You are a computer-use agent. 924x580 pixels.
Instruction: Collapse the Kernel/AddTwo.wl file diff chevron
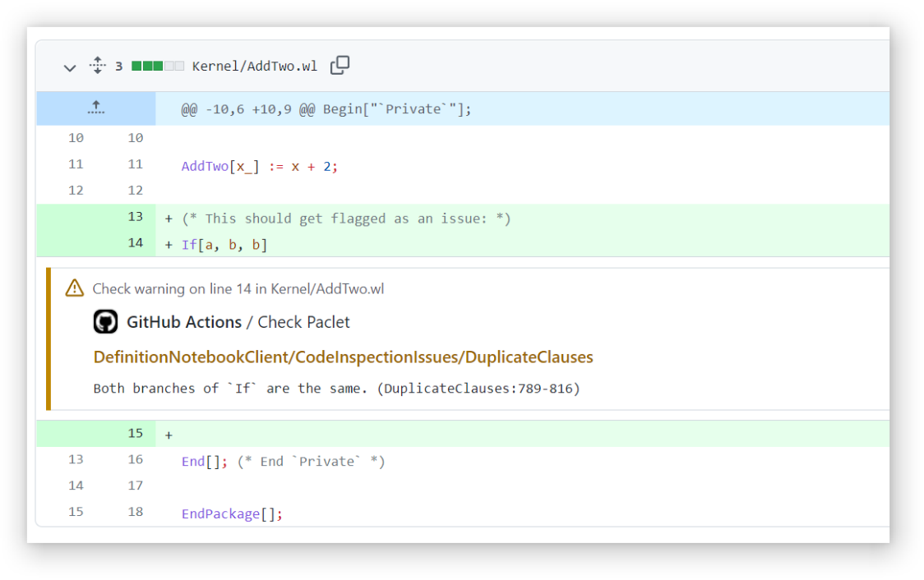pyautogui.click(x=70, y=67)
